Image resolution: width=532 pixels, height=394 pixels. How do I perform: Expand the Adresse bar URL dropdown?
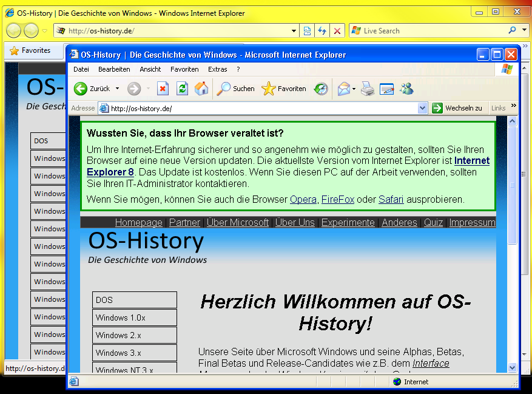(423, 108)
